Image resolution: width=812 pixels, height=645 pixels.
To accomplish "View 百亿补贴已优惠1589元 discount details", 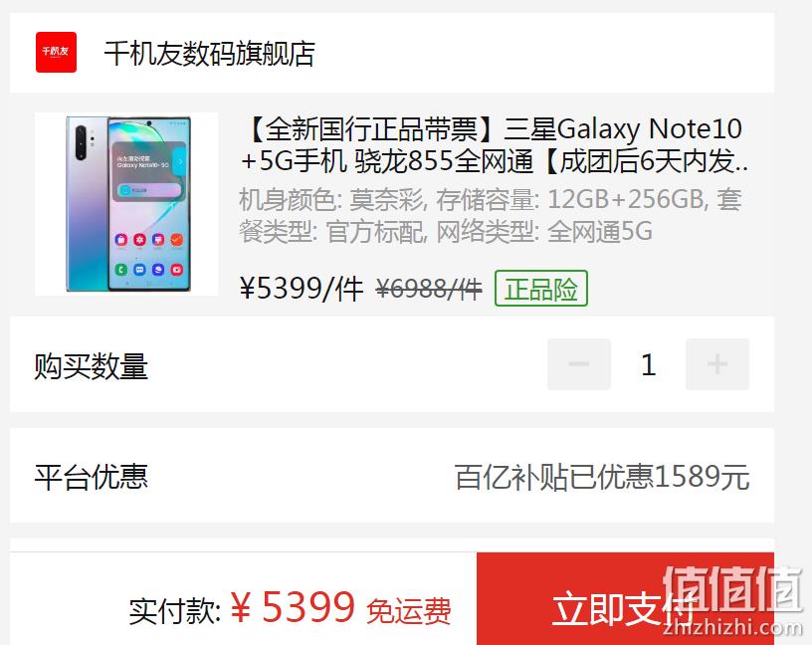I will [x=602, y=477].
